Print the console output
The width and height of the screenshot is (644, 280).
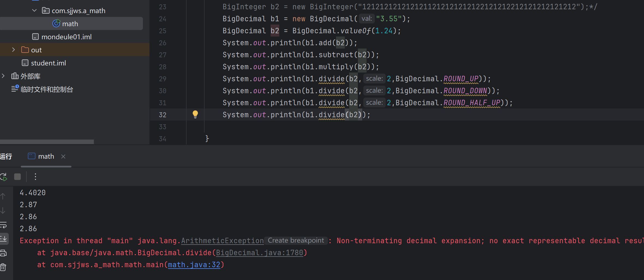coord(3,253)
